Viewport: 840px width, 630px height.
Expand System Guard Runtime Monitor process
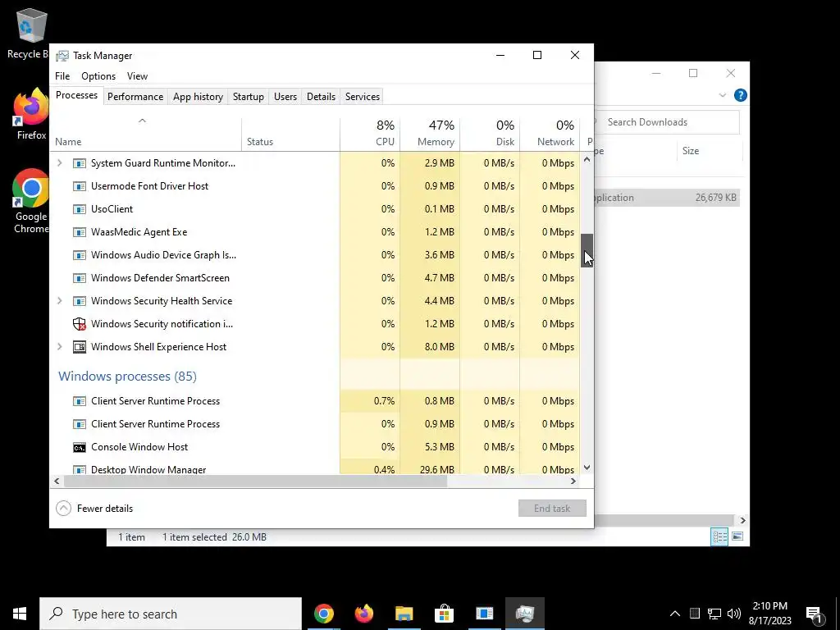(60, 163)
